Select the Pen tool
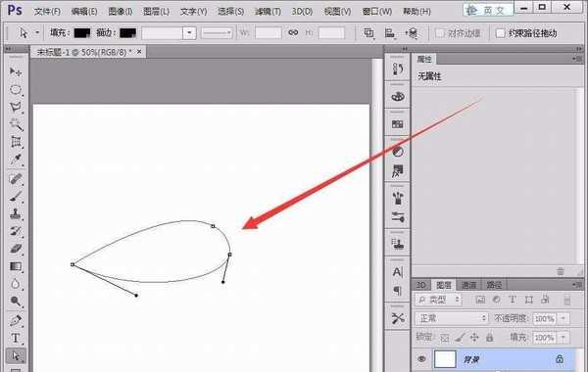 (16, 320)
